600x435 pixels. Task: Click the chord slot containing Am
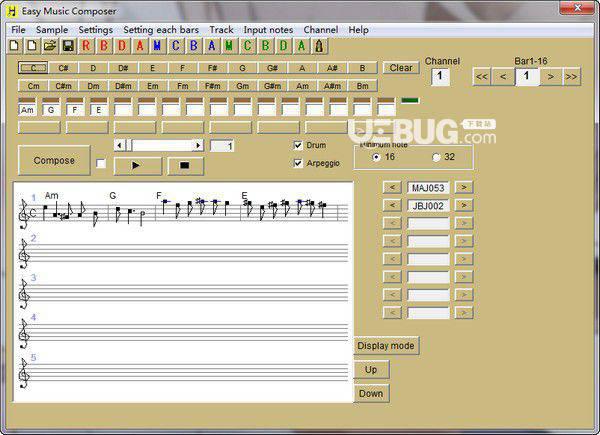tap(27, 110)
